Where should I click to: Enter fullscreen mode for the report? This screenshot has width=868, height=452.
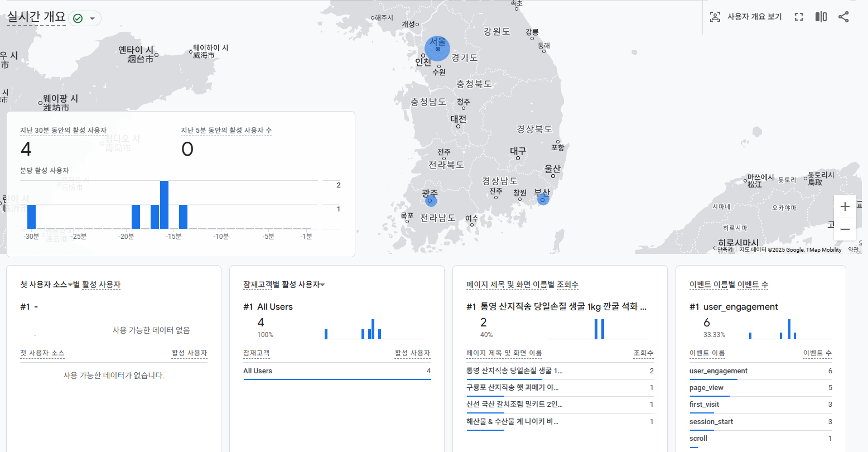(x=798, y=17)
